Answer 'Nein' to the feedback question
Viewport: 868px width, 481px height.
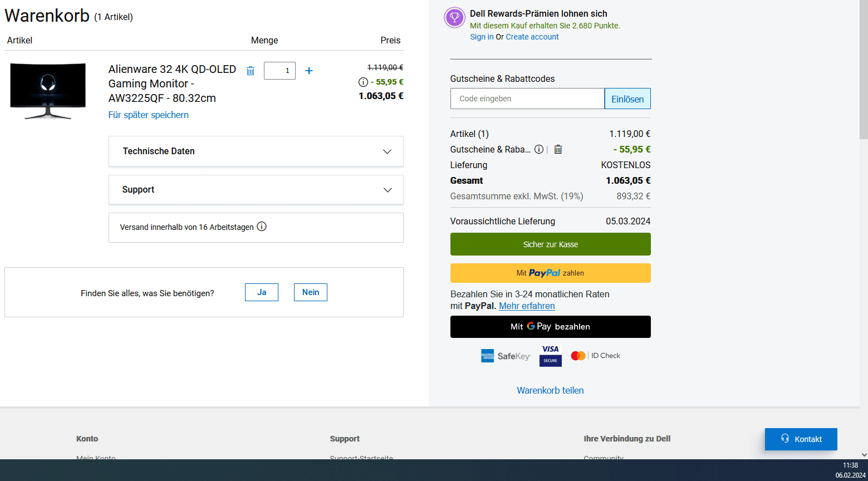[311, 292]
